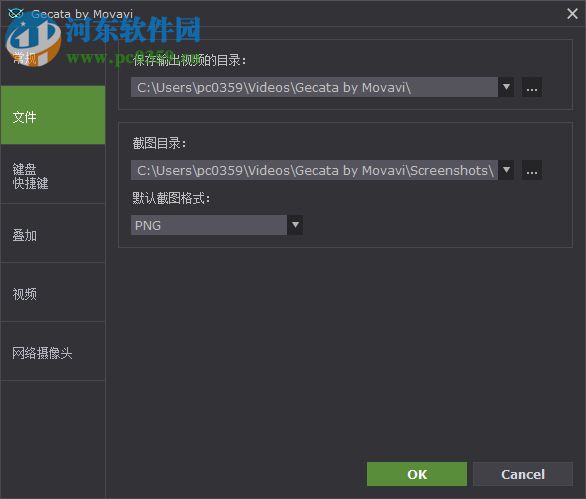Close the Gecata settings dialog
This screenshot has width=586, height=499.
tap(572, 14)
